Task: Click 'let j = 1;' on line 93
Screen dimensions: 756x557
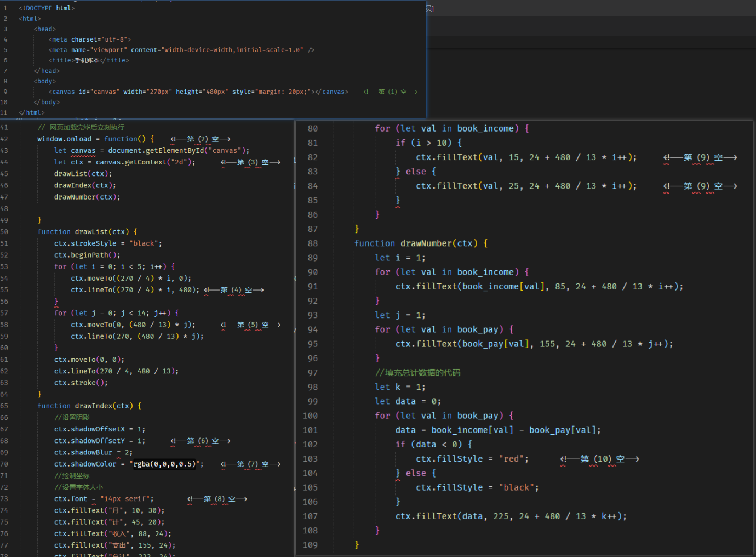Action: (x=400, y=315)
